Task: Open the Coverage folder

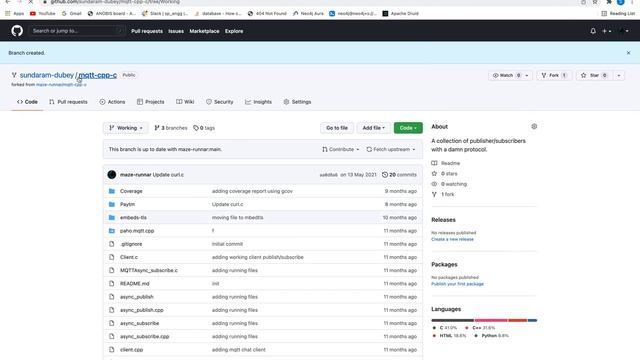Action: [x=131, y=191]
